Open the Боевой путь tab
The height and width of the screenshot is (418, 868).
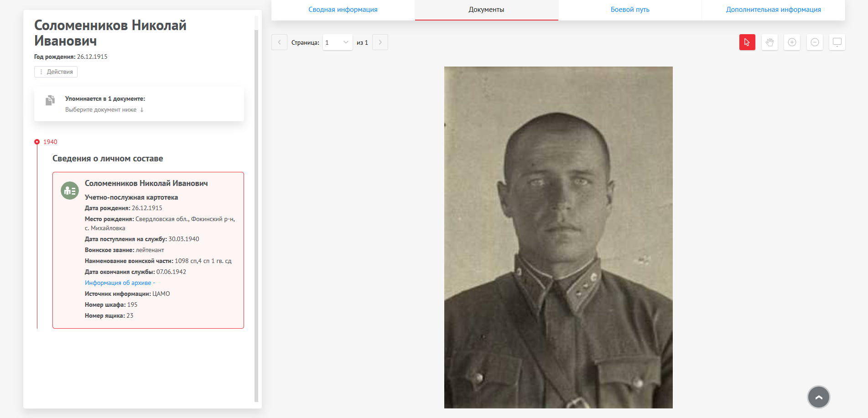pyautogui.click(x=630, y=10)
